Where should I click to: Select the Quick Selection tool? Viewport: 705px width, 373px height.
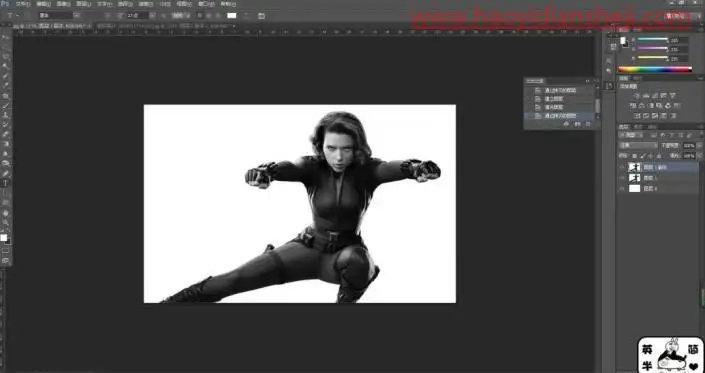pos(6,67)
